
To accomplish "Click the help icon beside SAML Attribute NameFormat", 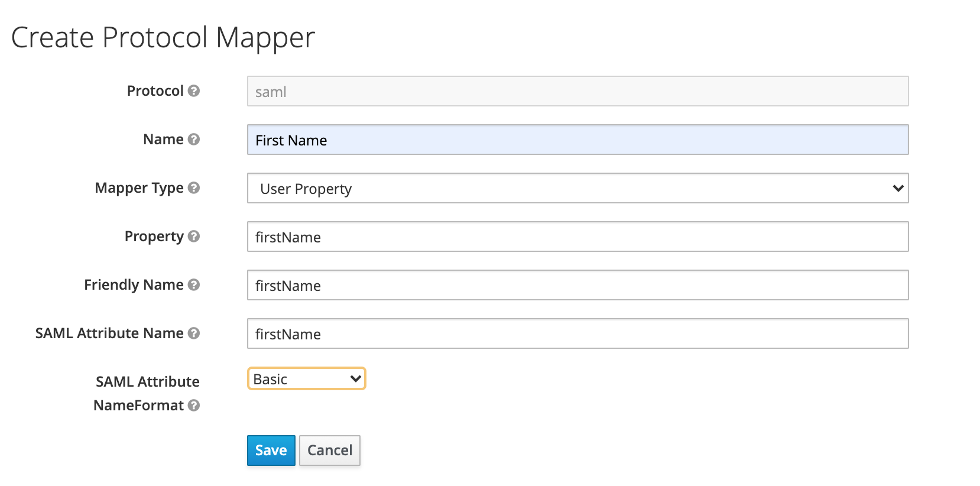I will pos(194,406).
